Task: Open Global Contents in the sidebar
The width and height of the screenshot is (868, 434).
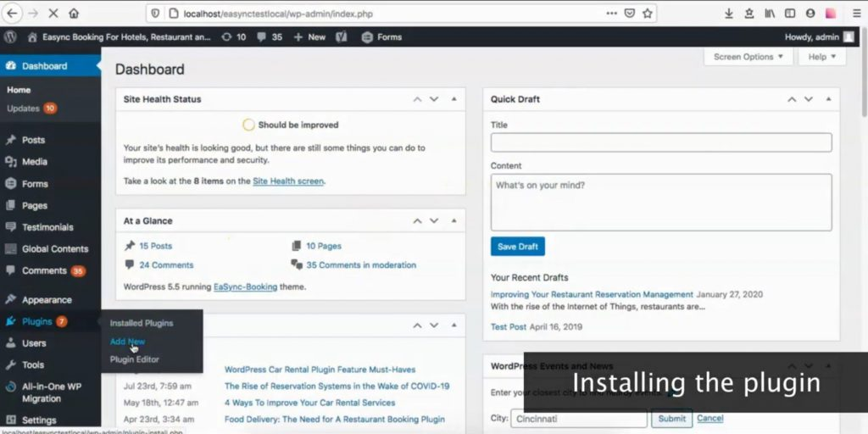Action: coord(55,249)
